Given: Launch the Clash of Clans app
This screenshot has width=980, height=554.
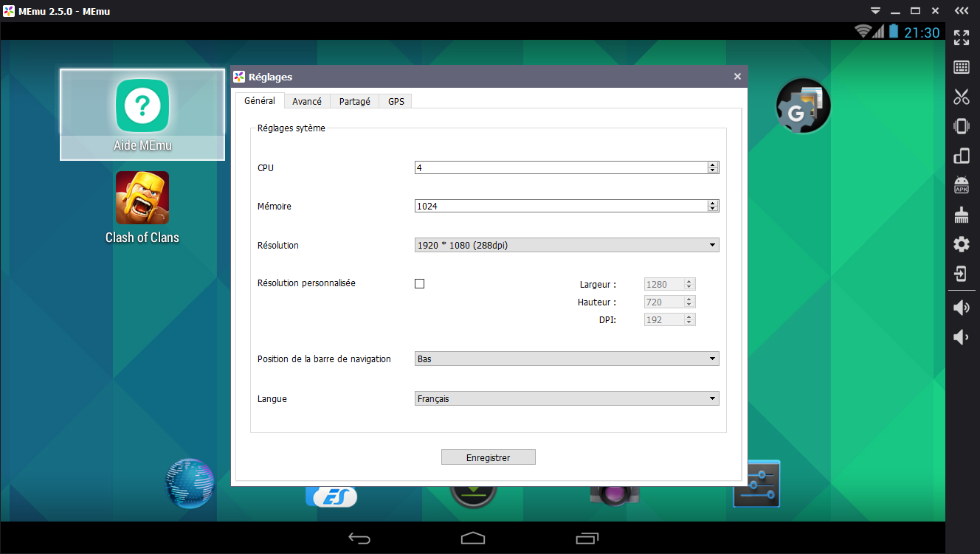Looking at the screenshot, I should tap(142, 198).
